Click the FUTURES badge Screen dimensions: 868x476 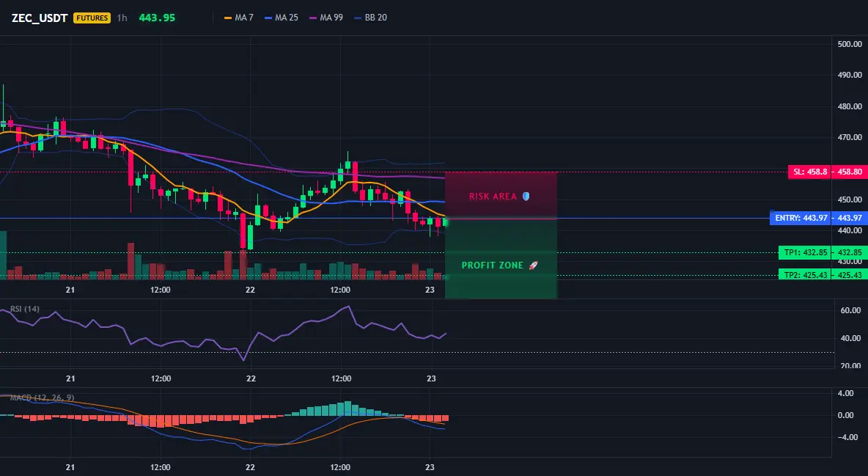(x=92, y=18)
